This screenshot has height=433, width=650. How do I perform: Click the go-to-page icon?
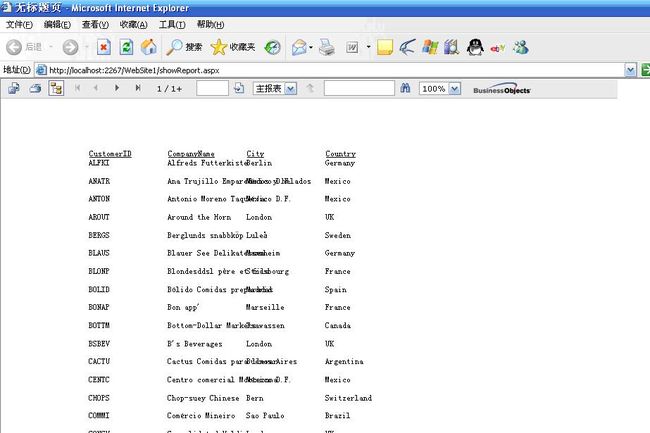point(239,88)
